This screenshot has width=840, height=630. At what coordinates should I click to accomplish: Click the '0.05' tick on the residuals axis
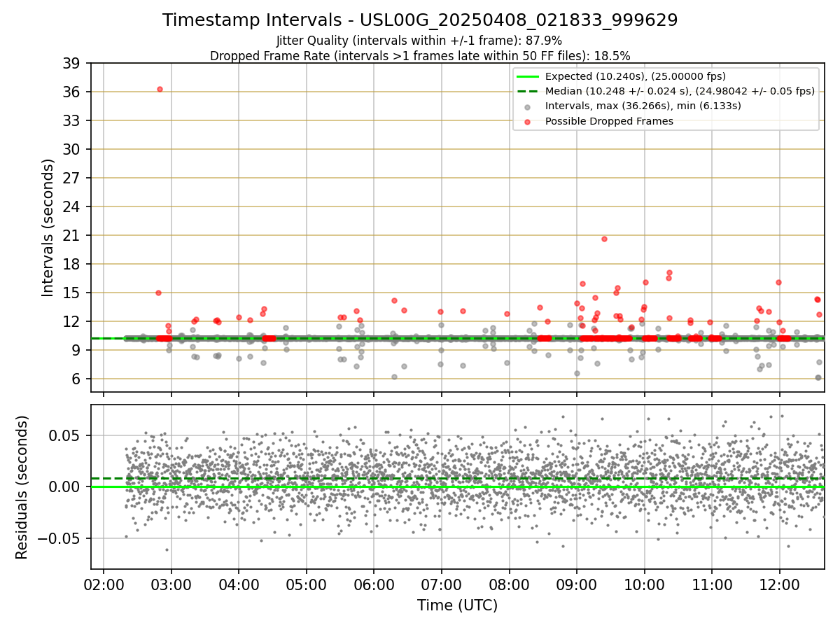tap(65, 435)
